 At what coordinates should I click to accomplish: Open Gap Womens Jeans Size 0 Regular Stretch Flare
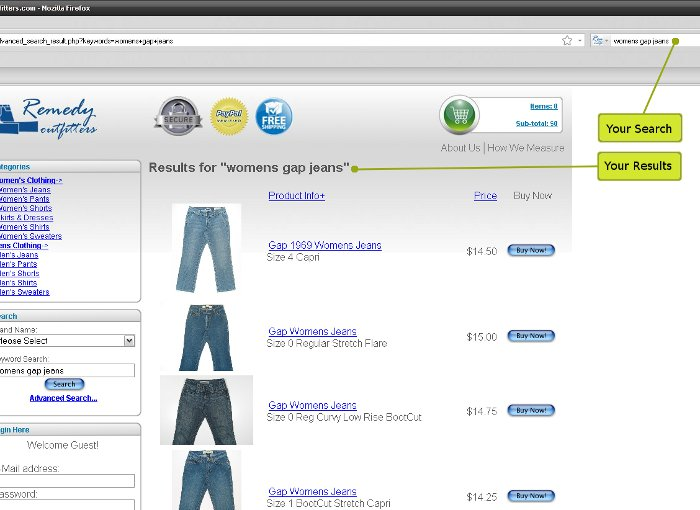(312, 331)
